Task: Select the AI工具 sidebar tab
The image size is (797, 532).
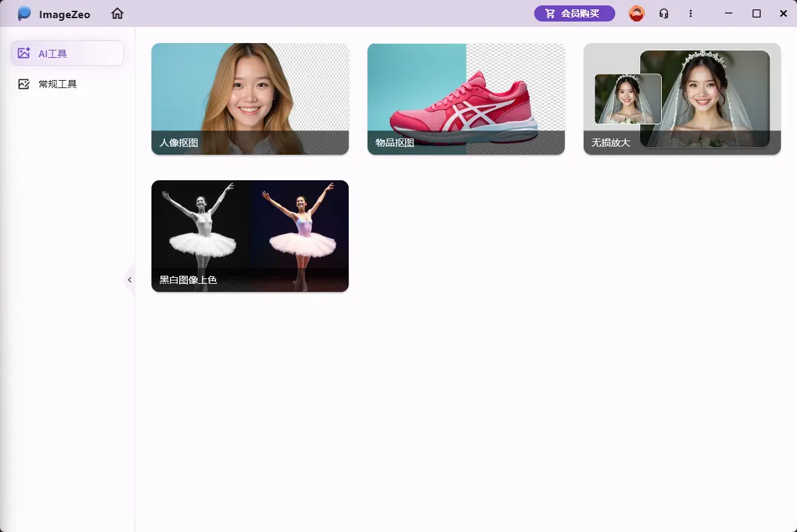Action: [x=67, y=53]
